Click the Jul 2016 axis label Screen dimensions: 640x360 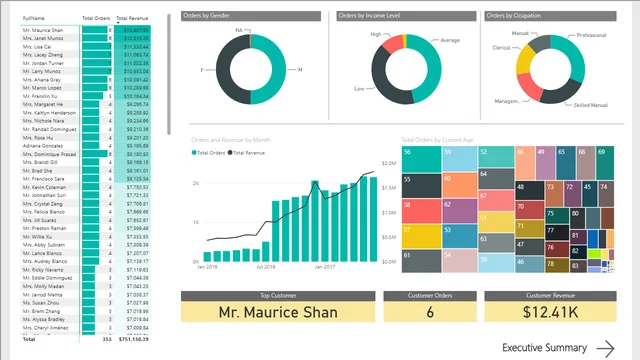[x=266, y=267]
